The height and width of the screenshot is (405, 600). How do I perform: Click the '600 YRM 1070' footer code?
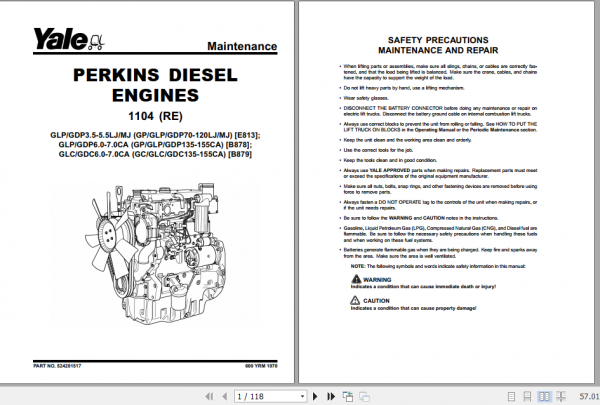click(x=261, y=366)
